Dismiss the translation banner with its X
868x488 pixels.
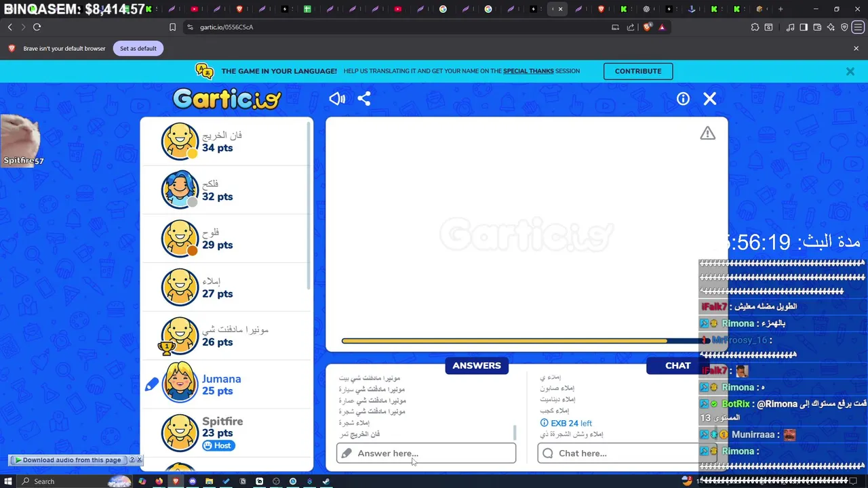coord(850,71)
